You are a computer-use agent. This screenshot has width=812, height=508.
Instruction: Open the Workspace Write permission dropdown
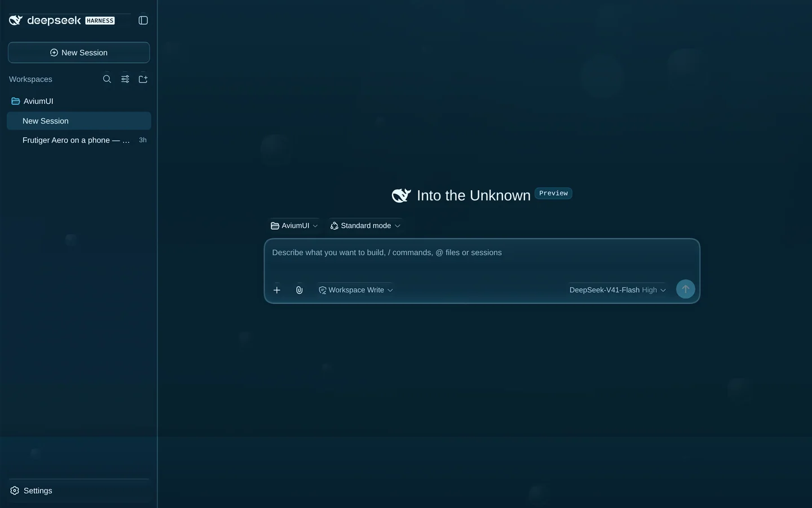(x=356, y=290)
